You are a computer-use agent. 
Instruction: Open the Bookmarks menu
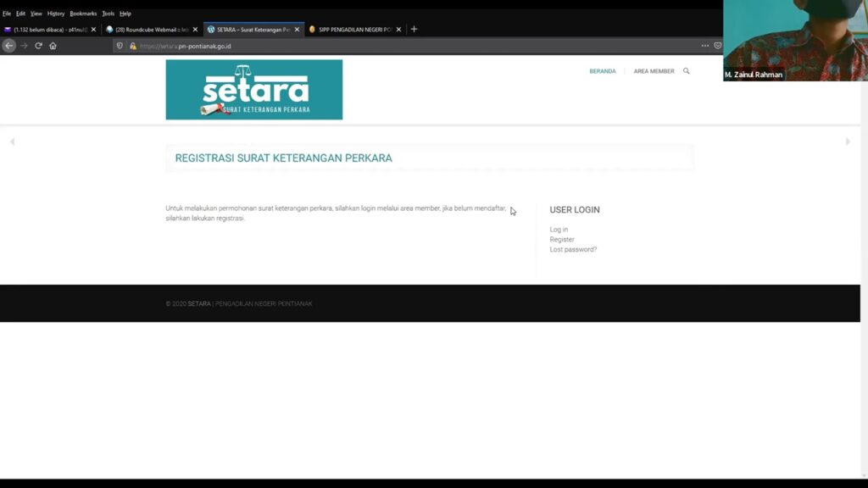tap(83, 14)
